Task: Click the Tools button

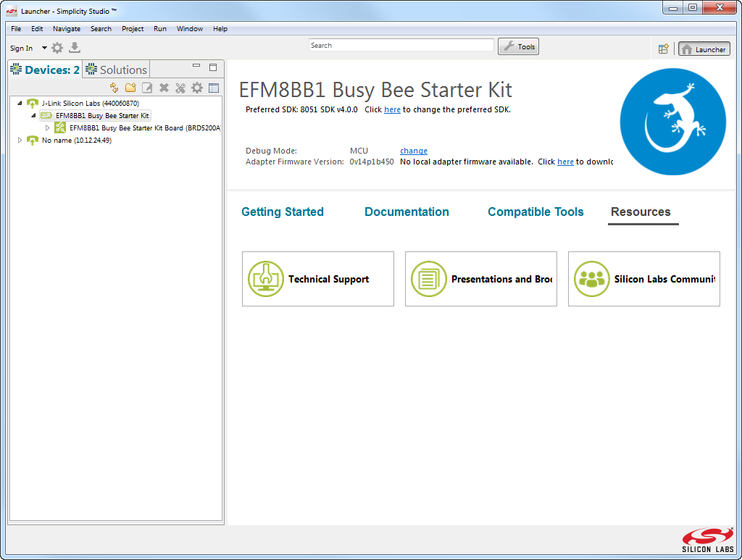Action: [x=519, y=46]
